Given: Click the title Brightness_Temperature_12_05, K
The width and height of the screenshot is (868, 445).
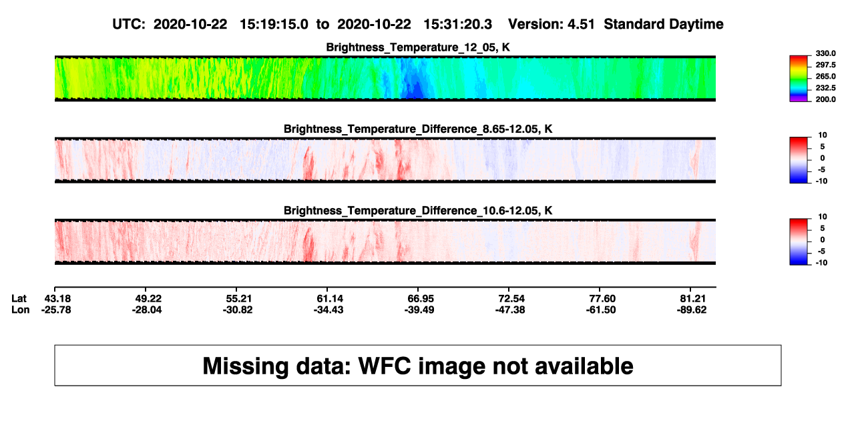Looking at the screenshot, I should tap(418, 47).
